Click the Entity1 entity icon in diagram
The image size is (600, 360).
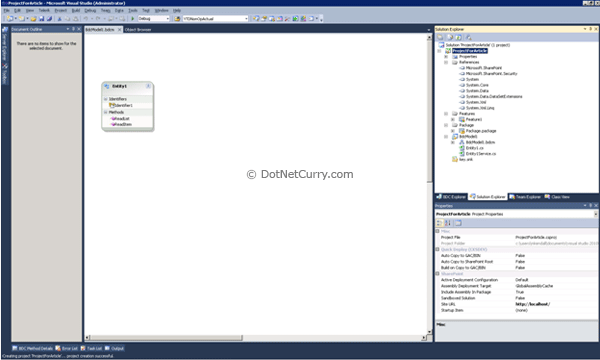coord(107,86)
